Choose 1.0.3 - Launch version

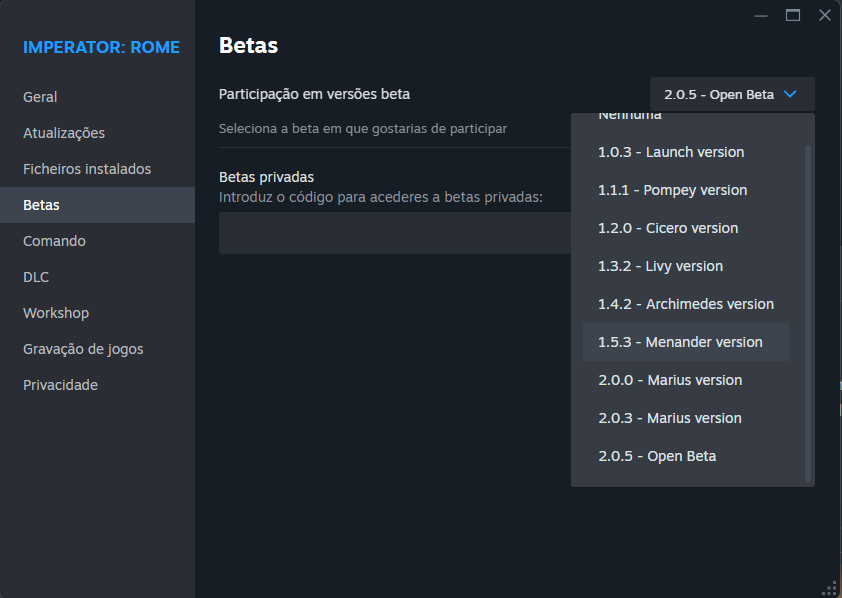(686, 152)
